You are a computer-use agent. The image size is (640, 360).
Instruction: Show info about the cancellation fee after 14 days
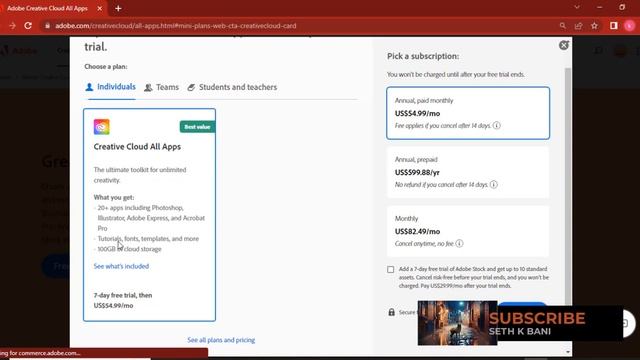point(496,126)
